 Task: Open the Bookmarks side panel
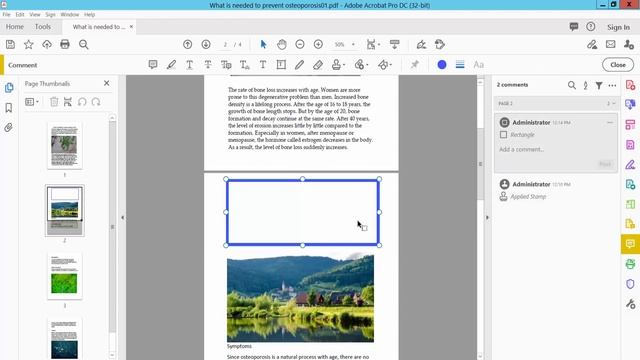point(9,108)
